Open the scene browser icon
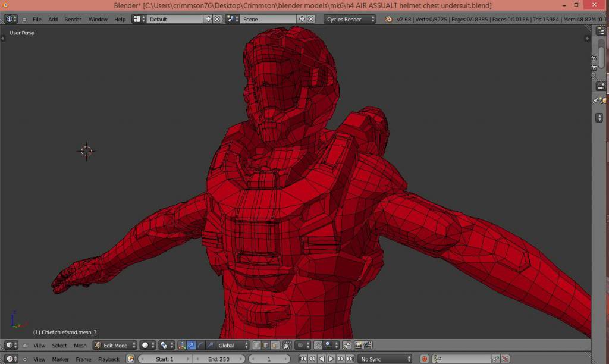 click(x=233, y=19)
